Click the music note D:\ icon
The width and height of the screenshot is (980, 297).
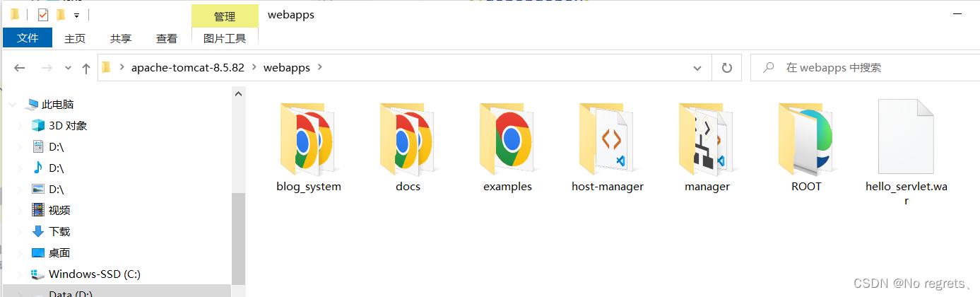click(38, 168)
